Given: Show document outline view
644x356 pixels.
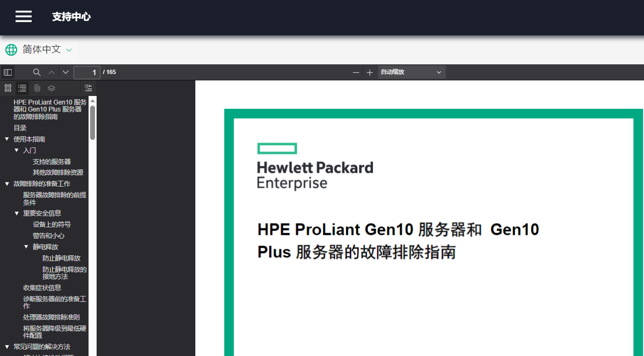Looking at the screenshot, I should tap(22, 88).
